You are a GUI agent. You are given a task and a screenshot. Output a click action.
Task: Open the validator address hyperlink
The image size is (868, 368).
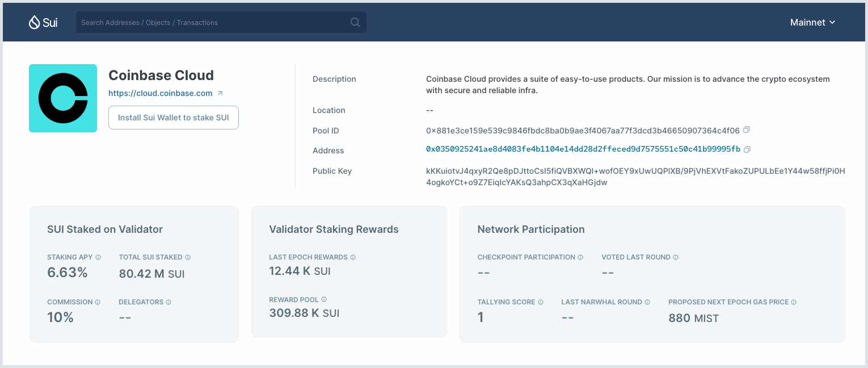583,149
